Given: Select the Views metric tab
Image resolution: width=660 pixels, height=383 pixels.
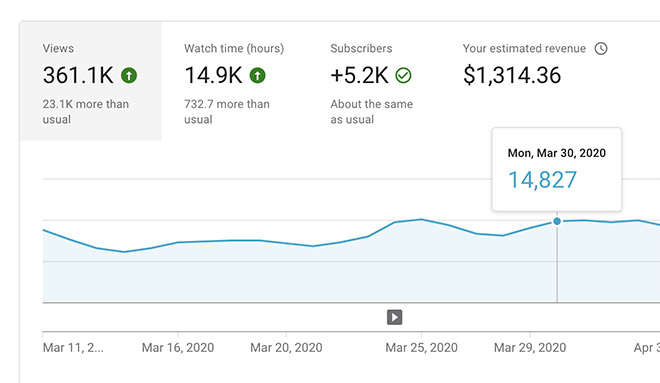Looking at the screenshot, I should pyautogui.click(x=91, y=81).
